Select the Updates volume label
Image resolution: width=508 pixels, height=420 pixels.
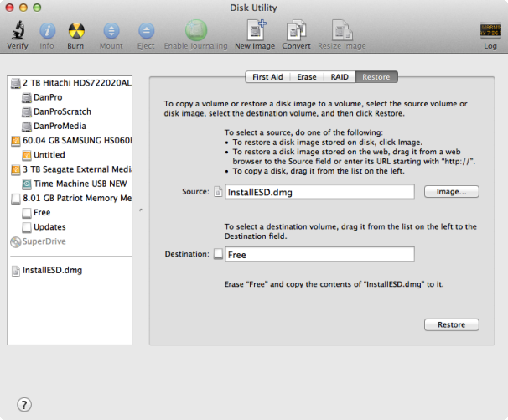50,227
